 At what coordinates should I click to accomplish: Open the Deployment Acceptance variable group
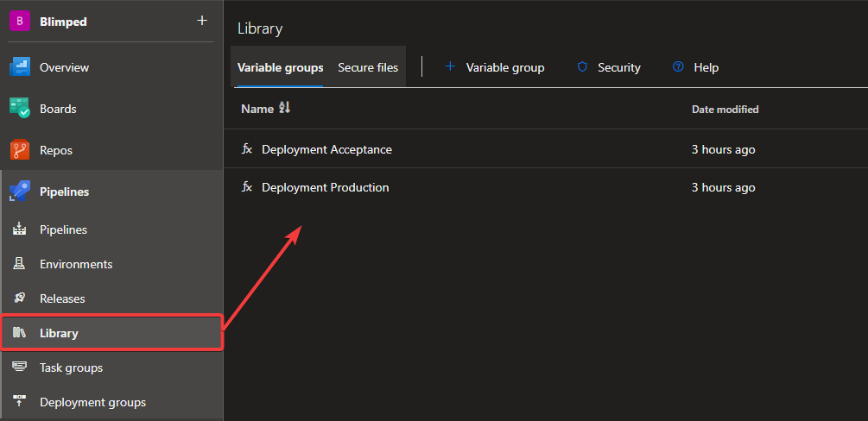(x=326, y=149)
